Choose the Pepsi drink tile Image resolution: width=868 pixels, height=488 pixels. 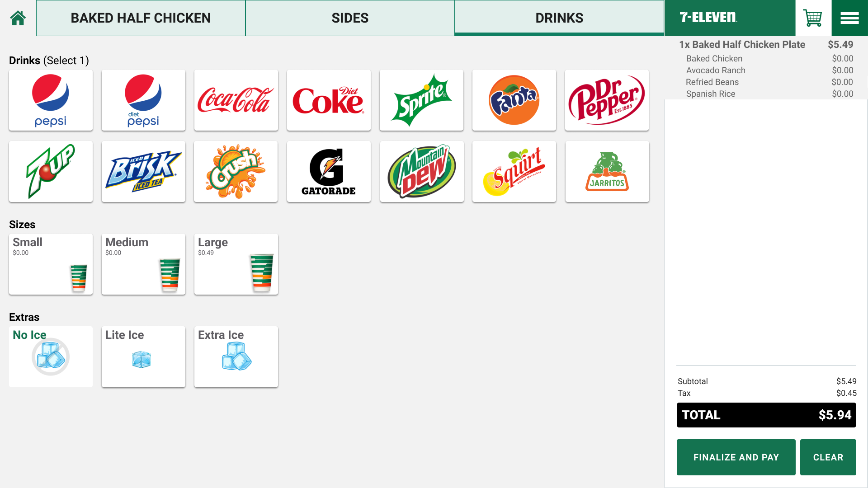click(51, 100)
